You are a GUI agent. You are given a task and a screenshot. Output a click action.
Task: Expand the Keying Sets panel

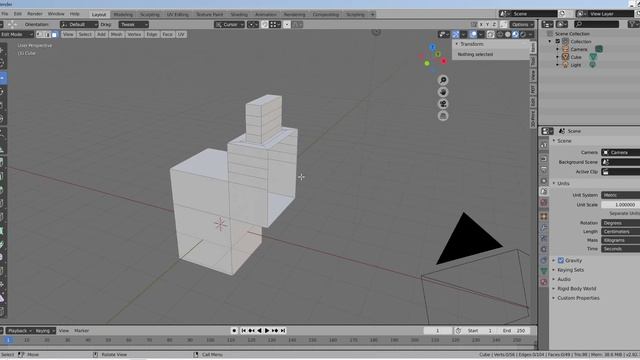pyautogui.click(x=570, y=270)
